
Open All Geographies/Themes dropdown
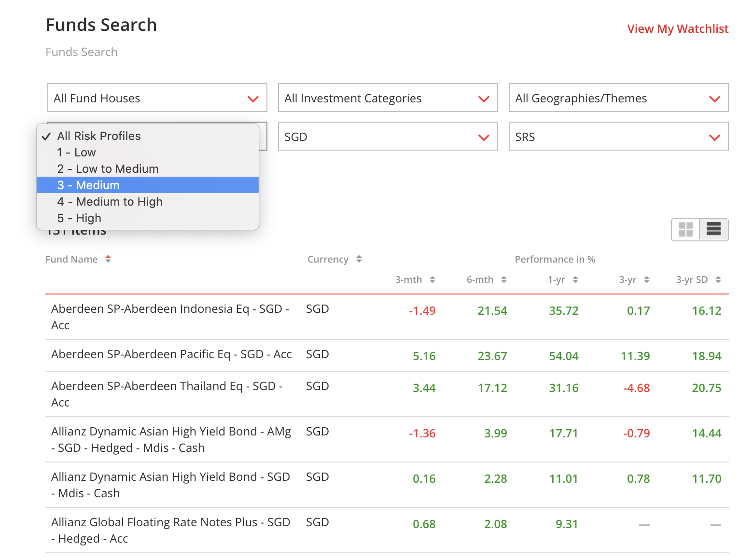click(x=618, y=98)
